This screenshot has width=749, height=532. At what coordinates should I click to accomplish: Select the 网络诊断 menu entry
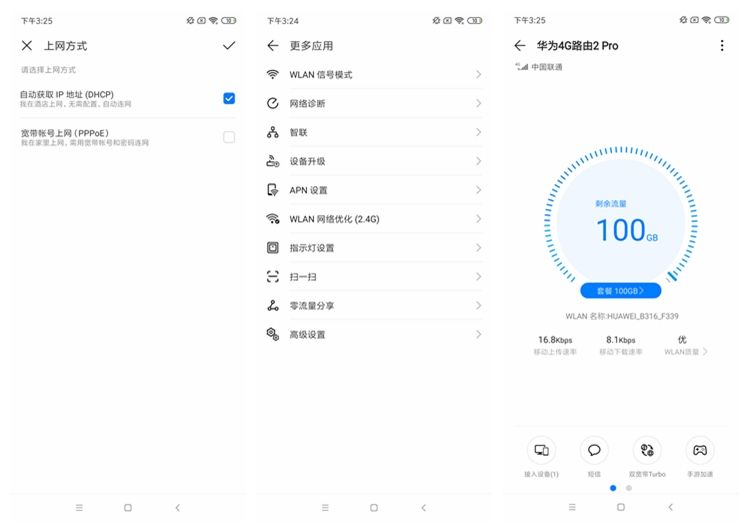pyautogui.click(x=374, y=103)
